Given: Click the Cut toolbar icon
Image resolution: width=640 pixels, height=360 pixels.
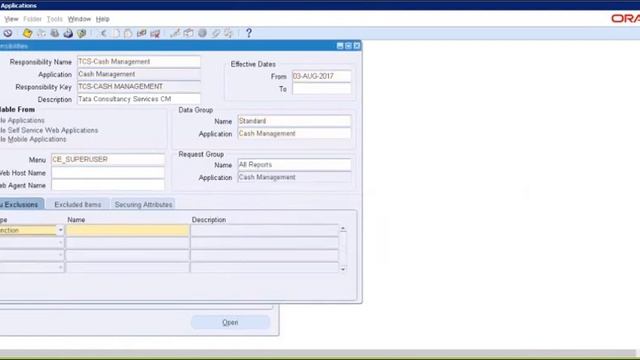Looking at the screenshot, I should tap(104, 33).
